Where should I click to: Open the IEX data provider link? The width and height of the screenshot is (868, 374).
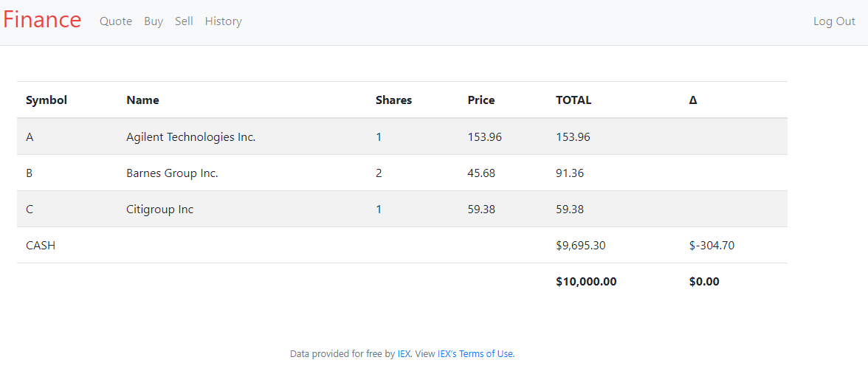(404, 354)
